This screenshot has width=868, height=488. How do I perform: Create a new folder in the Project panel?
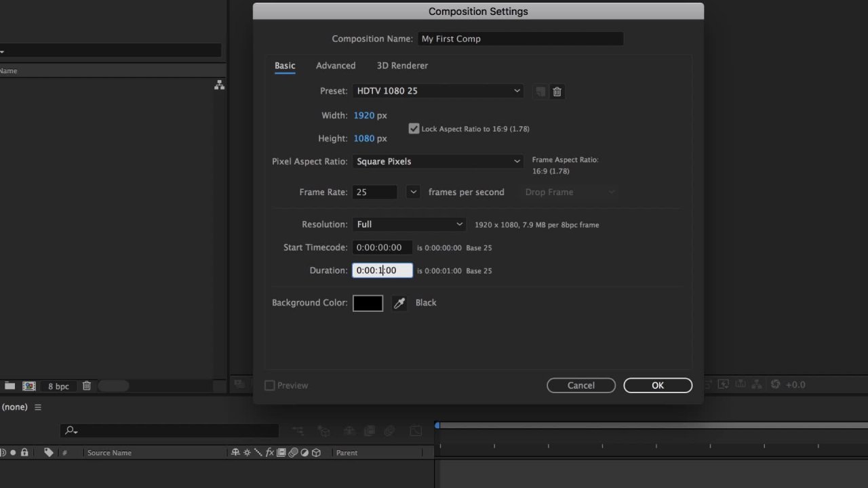[9, 386]
